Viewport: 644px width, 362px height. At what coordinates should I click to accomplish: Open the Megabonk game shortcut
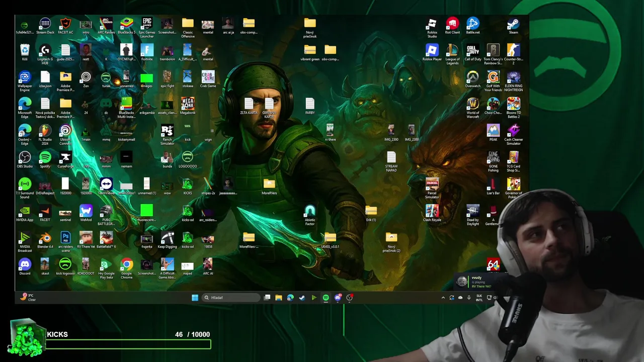188,106
